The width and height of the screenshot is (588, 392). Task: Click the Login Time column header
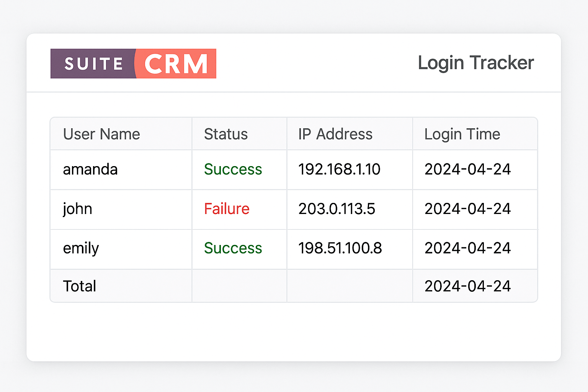(462, 134)
